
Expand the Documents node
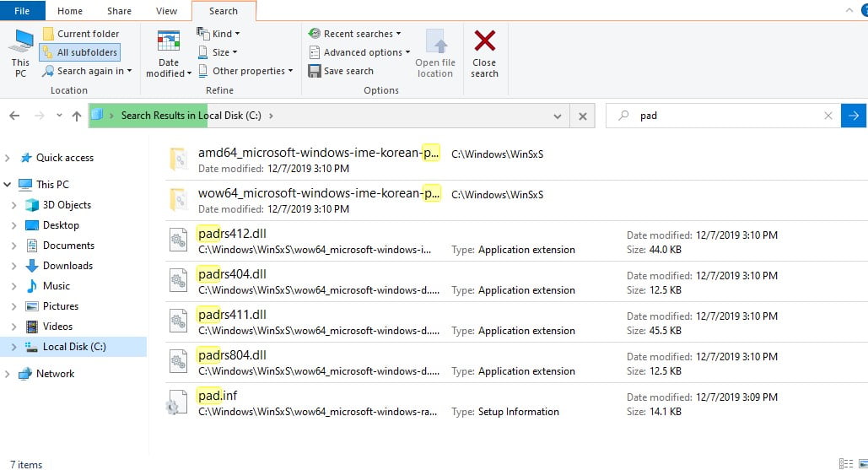coord(14,246)
